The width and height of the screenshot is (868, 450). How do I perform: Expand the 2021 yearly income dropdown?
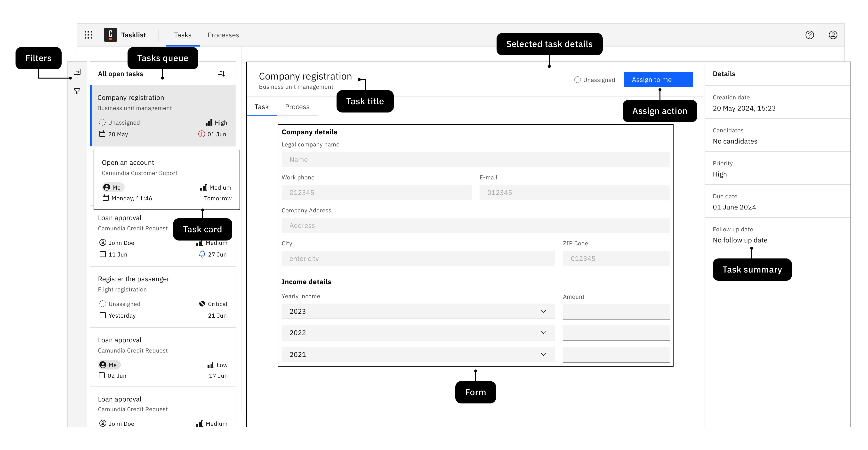(x=543, y=354)
